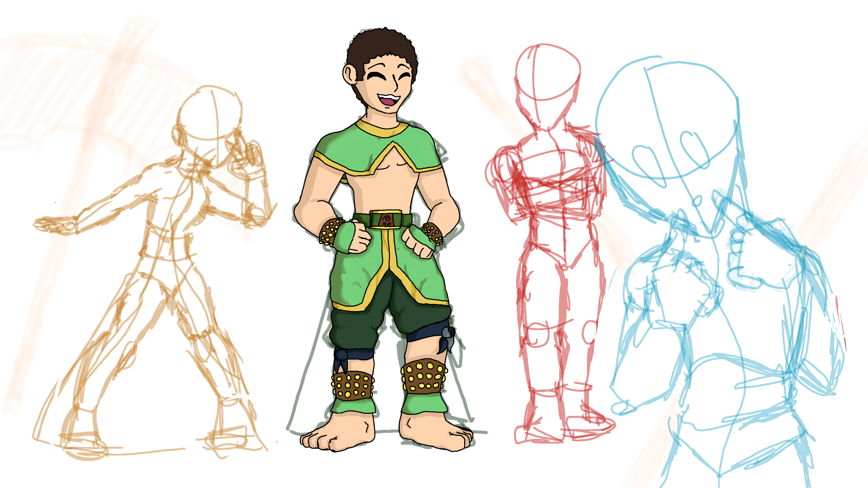Click the studded brown band on right shin
Viewport: 868px width, 488px height.
[424, 376]
